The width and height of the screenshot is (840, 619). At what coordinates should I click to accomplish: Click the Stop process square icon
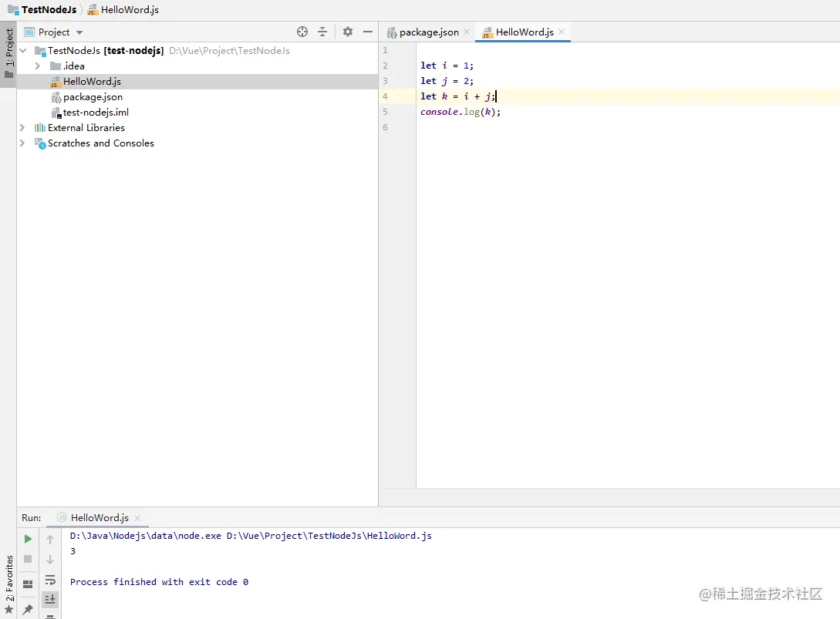[28, 559]
